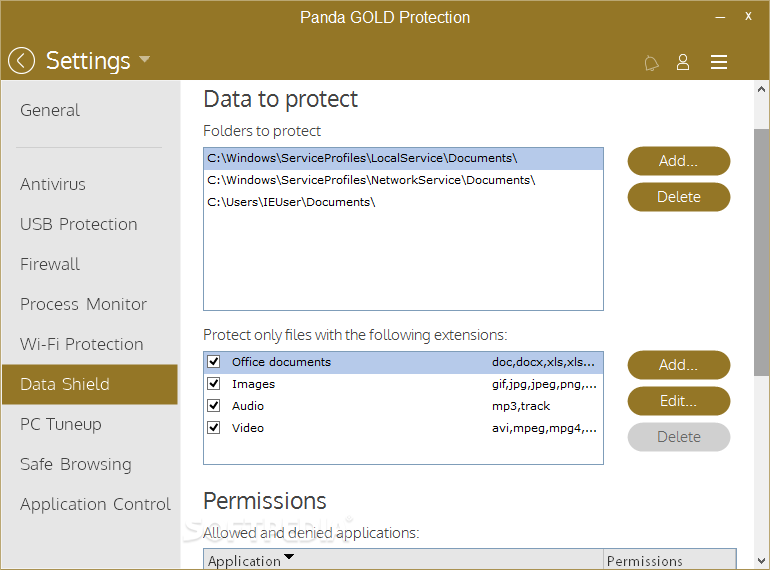
Task: Select the Images row label
Action: pos(253,384)
